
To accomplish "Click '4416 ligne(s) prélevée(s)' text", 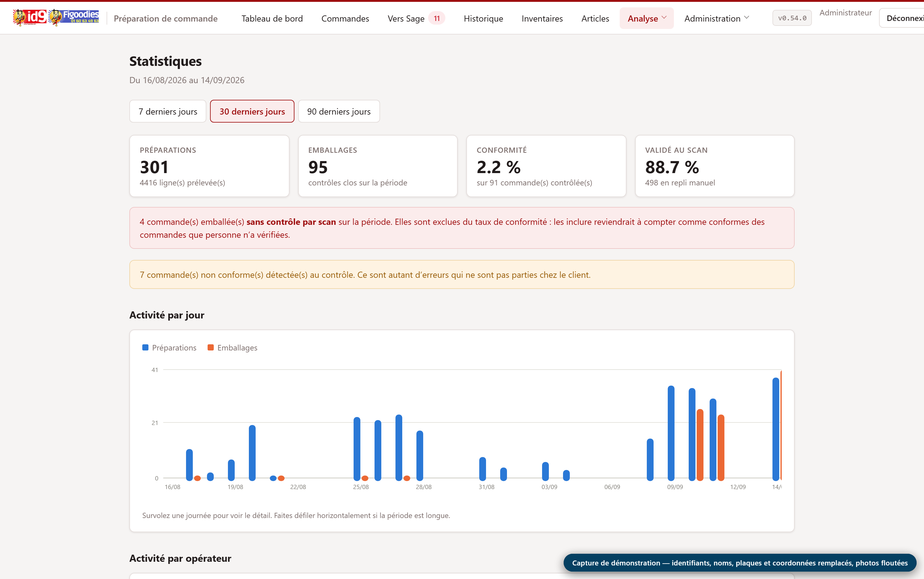I will tap(182, 183).
